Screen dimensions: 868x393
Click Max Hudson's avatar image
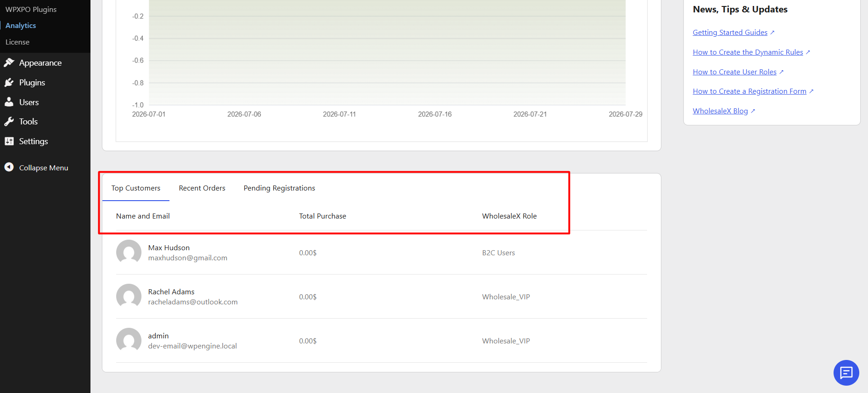[x=129, y=253]
